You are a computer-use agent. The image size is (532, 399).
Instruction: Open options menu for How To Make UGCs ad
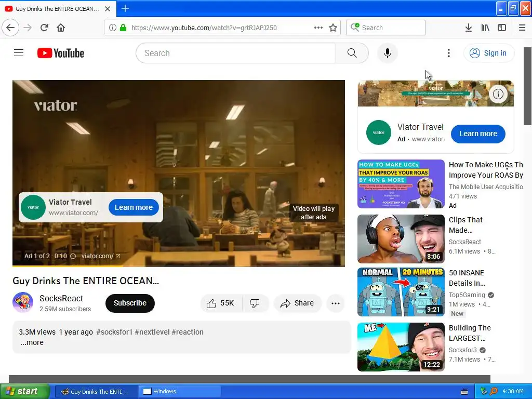(x=507, y=166)
